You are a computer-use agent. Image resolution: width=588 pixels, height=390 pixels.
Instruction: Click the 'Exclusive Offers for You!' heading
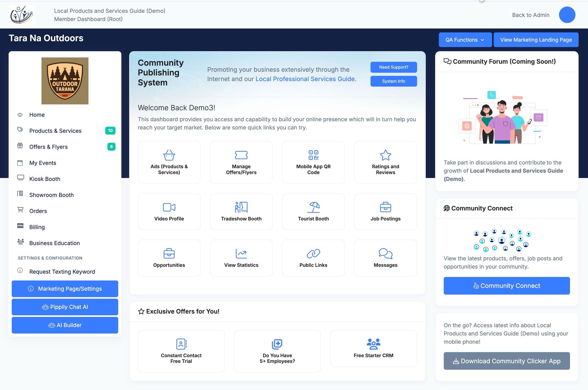pos(183,311)
